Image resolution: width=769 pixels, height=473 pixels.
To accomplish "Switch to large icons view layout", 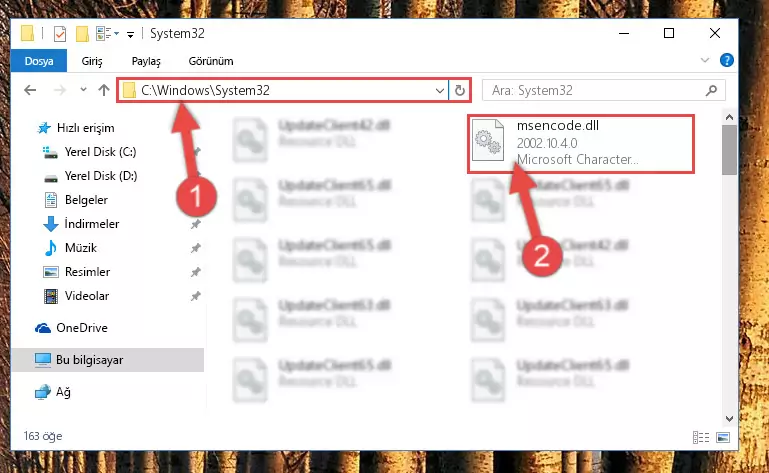I will click(x=723, y=437).
